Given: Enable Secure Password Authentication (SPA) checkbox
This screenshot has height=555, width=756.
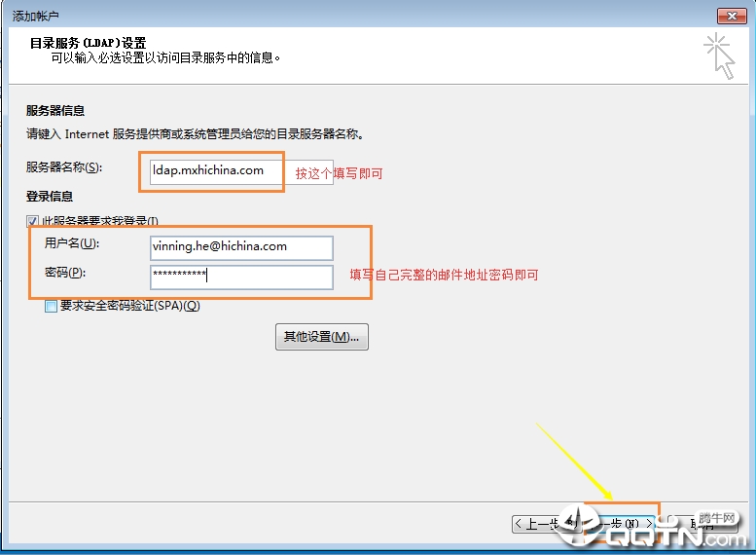Looking at the screenshot, I should pos(51,306).
